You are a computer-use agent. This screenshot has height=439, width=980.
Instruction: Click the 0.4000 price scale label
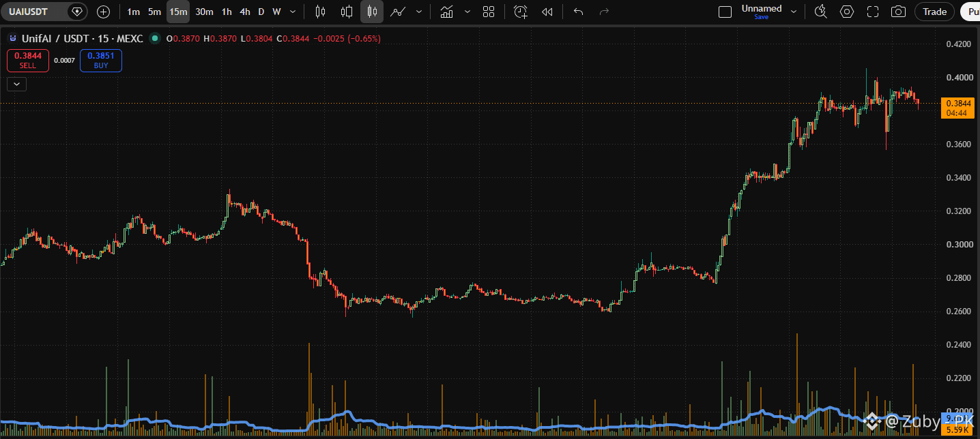click(x=958, y=78)
